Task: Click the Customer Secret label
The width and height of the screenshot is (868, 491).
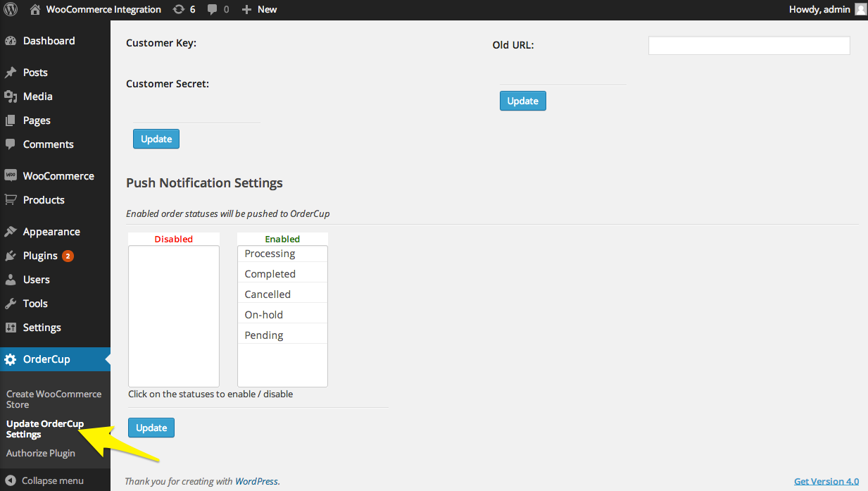Action: coord(168,84)
